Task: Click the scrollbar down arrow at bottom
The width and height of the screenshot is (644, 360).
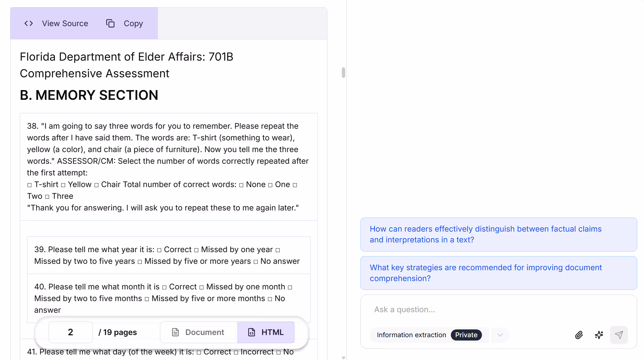Action: pos(344,358)
